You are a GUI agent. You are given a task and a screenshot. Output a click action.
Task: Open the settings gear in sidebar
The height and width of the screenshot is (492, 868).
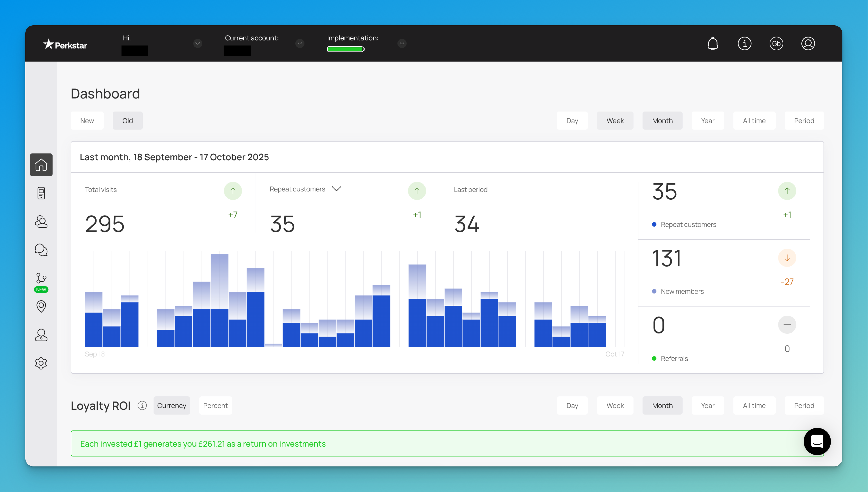[41, 363]
